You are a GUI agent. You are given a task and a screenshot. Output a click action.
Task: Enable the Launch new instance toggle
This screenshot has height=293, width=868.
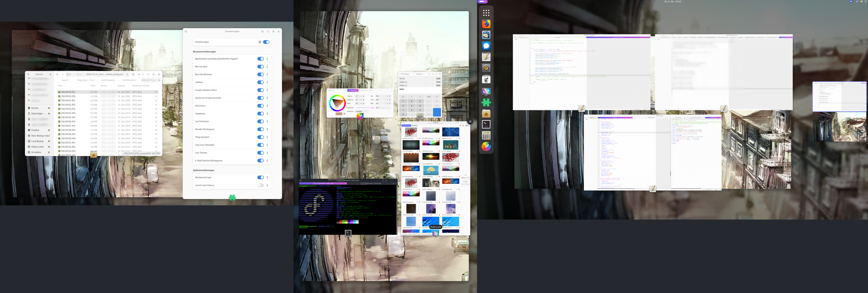point(260,185)
